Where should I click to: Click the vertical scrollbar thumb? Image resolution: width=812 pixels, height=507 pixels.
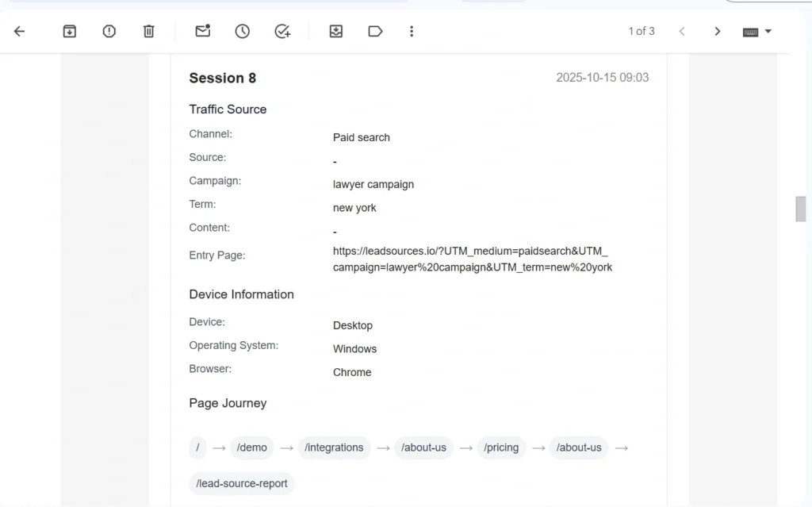(x=800, y=209)
